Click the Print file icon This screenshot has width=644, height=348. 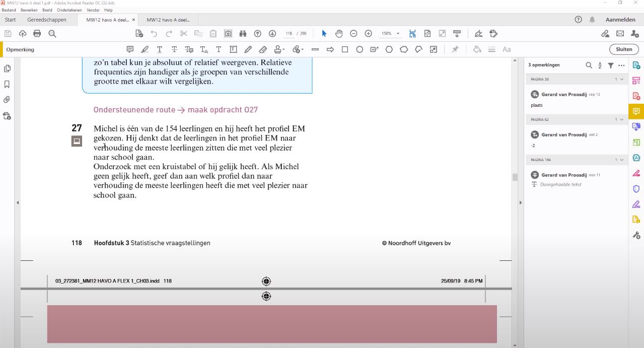tap(37, 34)
